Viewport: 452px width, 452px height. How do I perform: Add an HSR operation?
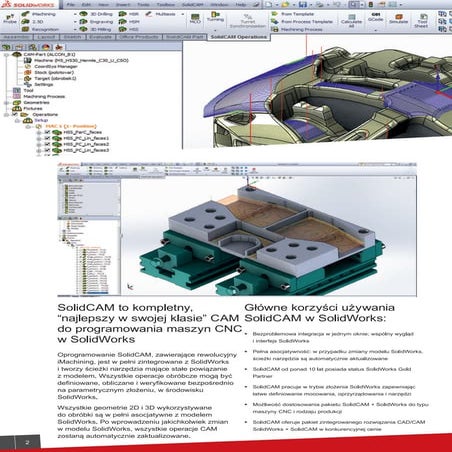[129, 14]
